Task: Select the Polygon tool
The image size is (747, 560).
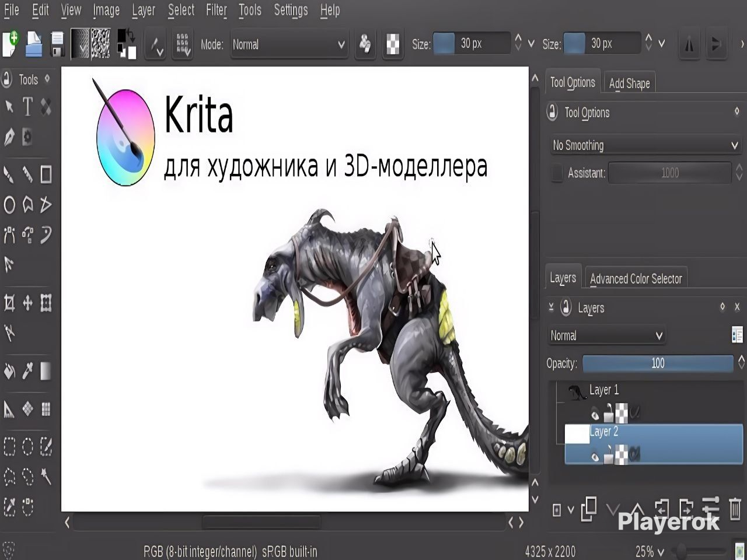Action: [27, 204]
